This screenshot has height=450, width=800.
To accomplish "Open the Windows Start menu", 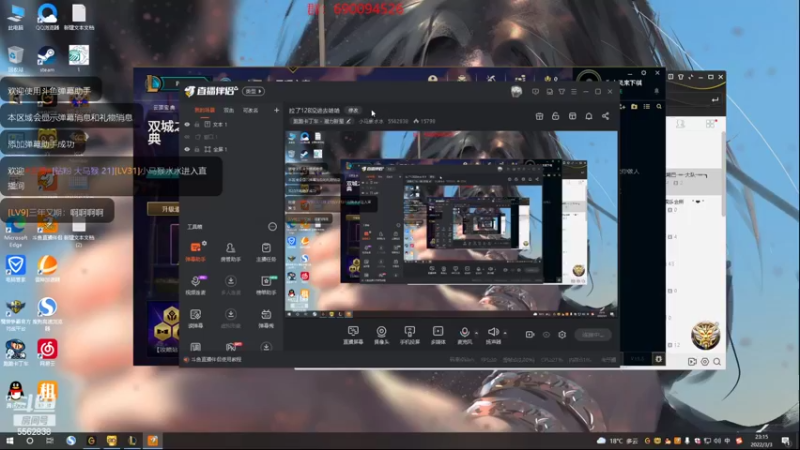I will (9, 441).
